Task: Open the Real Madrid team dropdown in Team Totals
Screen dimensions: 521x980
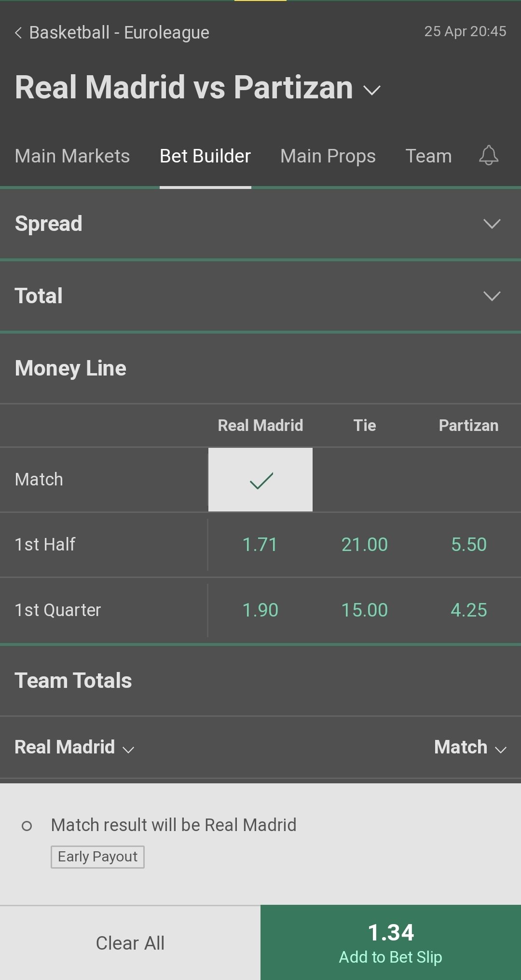Action: click(x=74, y=748)
